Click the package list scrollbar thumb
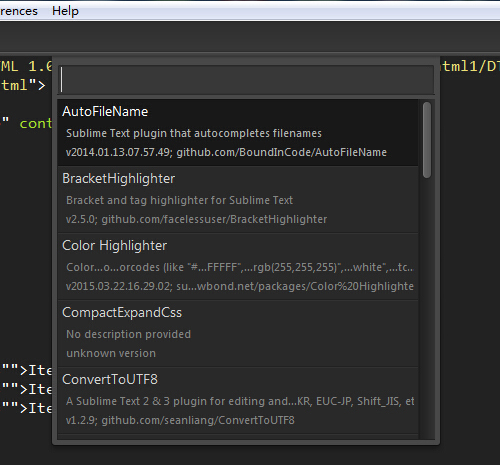 tap(427, 140)
